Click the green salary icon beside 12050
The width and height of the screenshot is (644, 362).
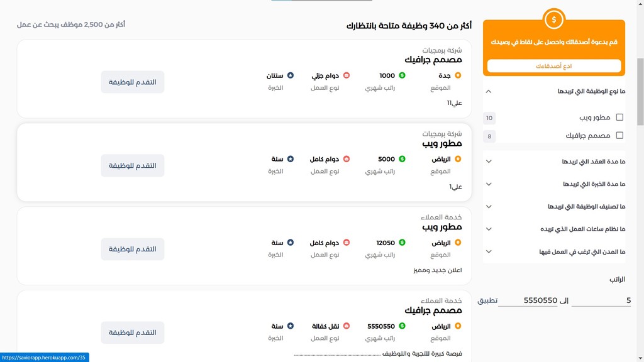coord(402,243)
